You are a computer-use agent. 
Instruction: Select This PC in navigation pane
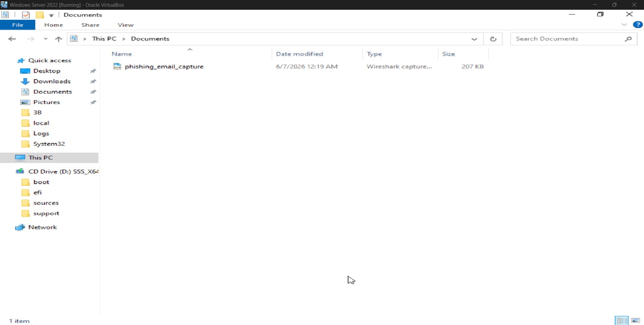(41, 157)
